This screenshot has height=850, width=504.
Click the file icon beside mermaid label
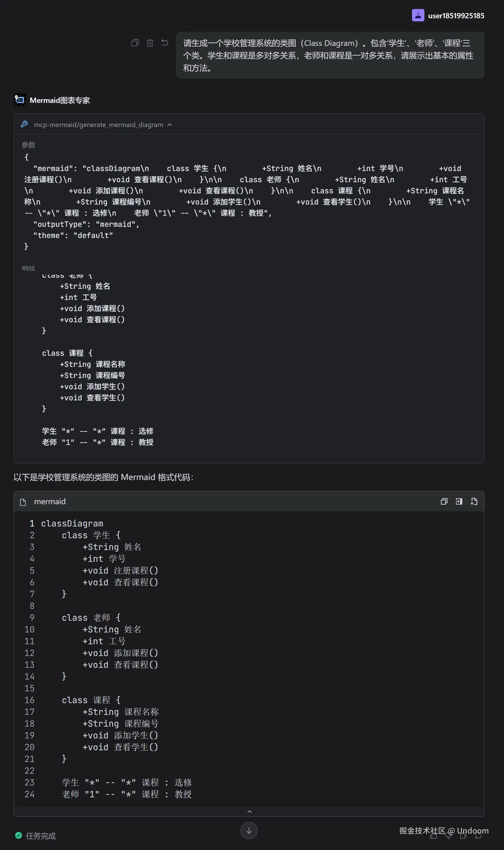pyautogui.click(x=23, y=502)
